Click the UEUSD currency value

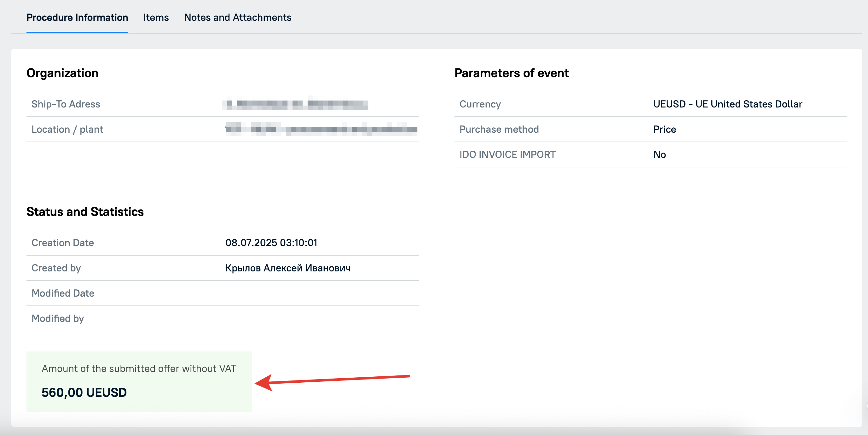pos(727,104)
